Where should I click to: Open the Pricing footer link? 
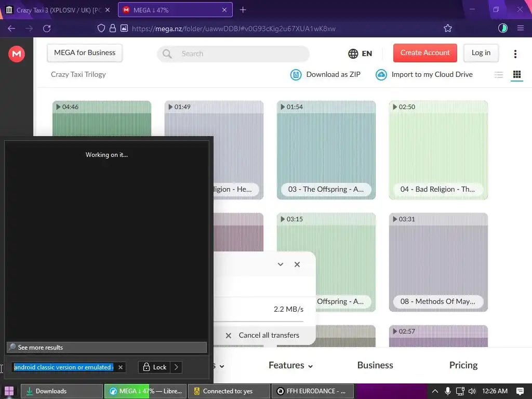463,365
